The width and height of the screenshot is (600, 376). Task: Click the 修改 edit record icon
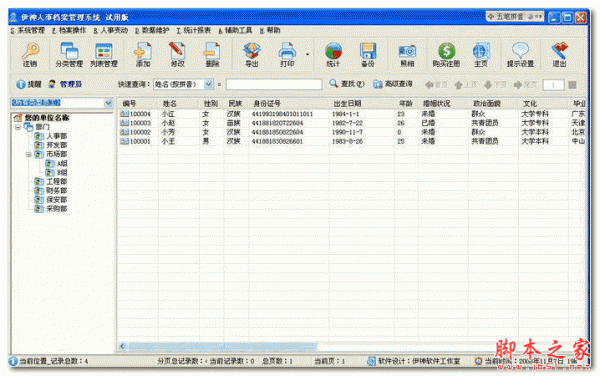pos(178,55)
